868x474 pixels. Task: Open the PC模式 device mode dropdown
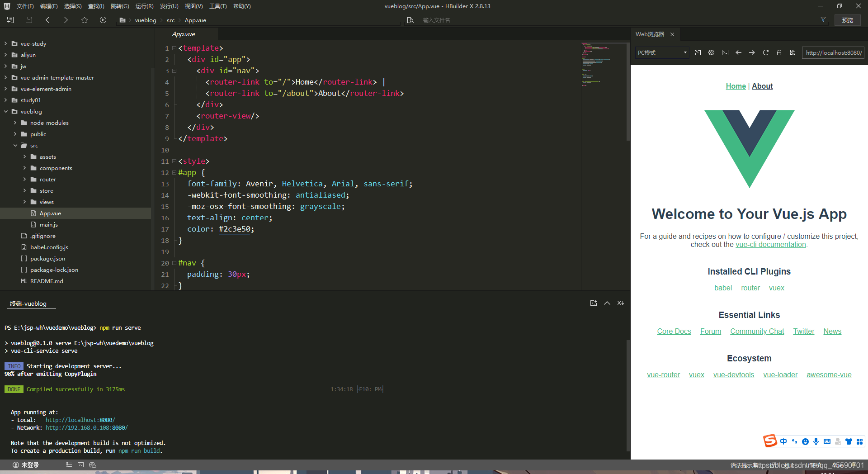pyautogui.click(x=662, y=53)
